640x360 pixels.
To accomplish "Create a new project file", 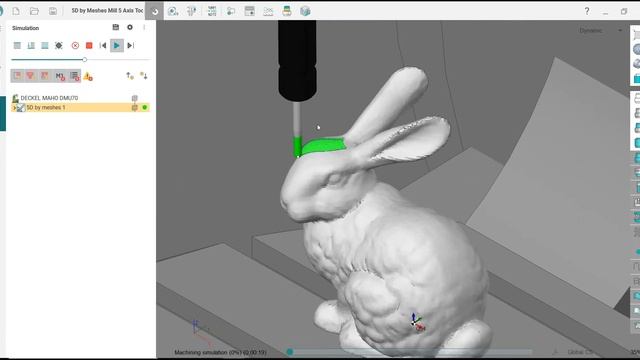I will click(16, 11).
